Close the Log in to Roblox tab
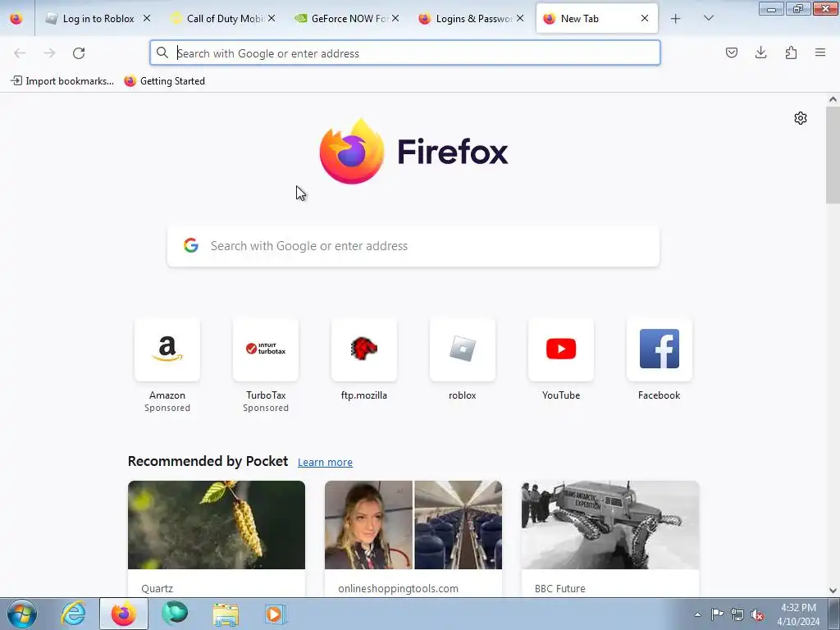 coord(147,18)
